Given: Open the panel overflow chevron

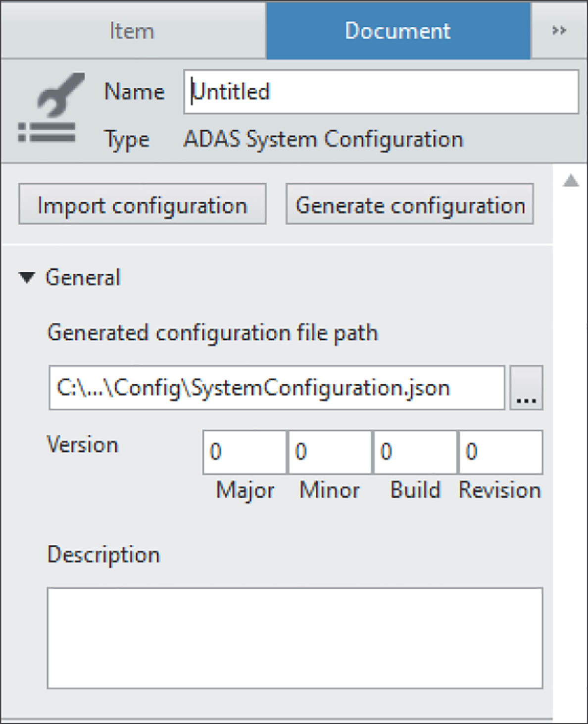Looking at the screenshot, I should click(559, 31).
